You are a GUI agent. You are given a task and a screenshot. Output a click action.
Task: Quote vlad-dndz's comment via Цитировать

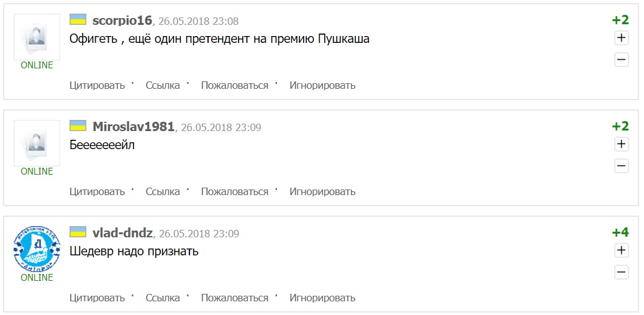(x=97, y=298)
